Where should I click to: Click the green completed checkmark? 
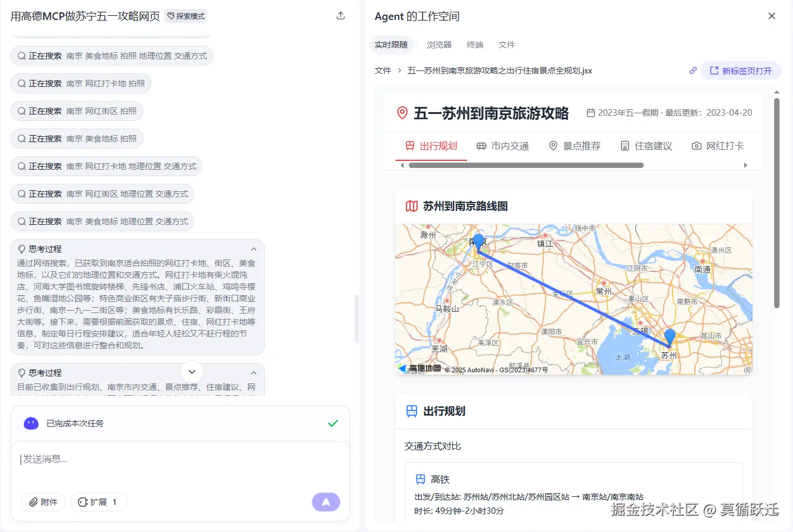(x=333, y=423)
